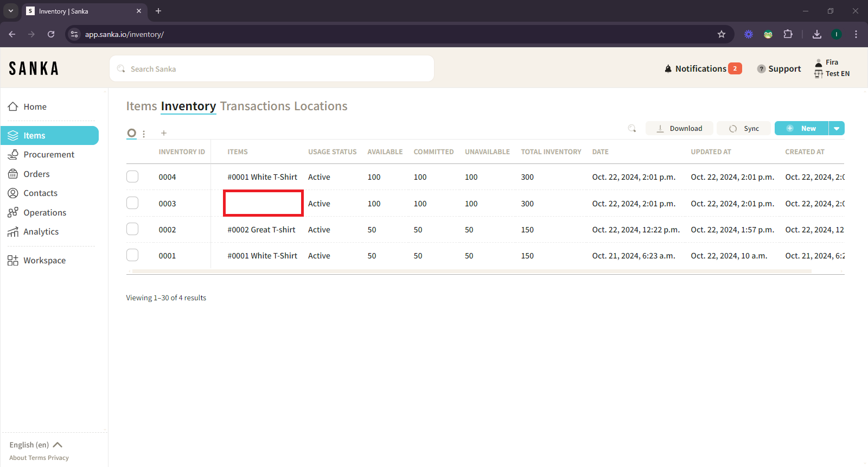The height and width of the screenshot is (467, 868).
Task: Focus the Search Sanka field
Action: point(271,69)
